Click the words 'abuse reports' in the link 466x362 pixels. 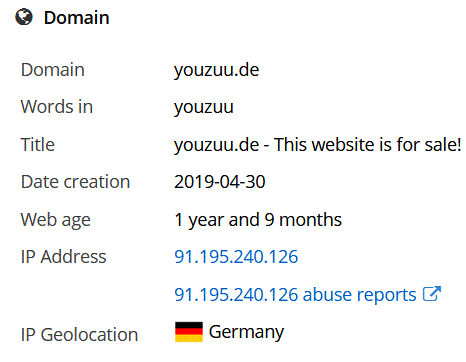click(x=359, y=295)
